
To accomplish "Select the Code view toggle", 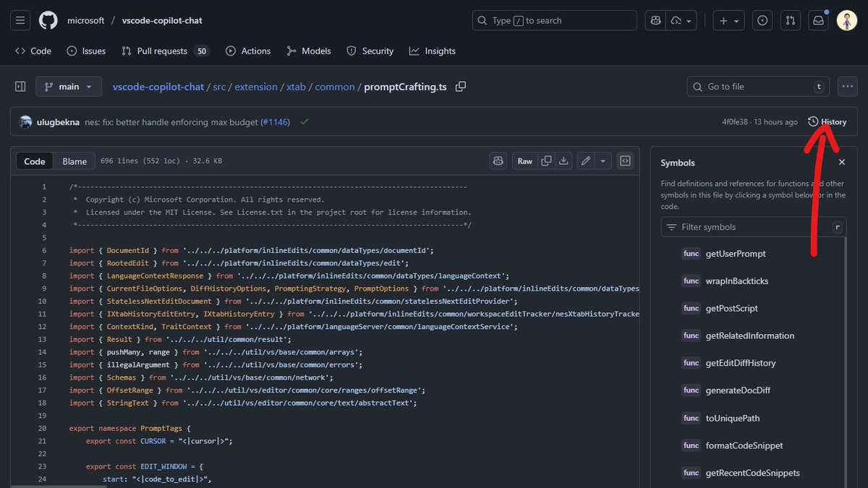I will point(35,161).
